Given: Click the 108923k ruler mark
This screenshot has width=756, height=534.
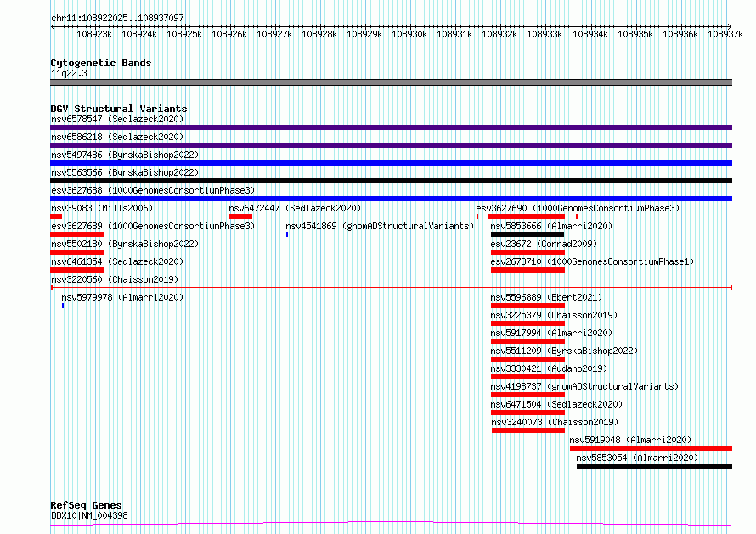Looking at the screenshot, I should [94, 34].
